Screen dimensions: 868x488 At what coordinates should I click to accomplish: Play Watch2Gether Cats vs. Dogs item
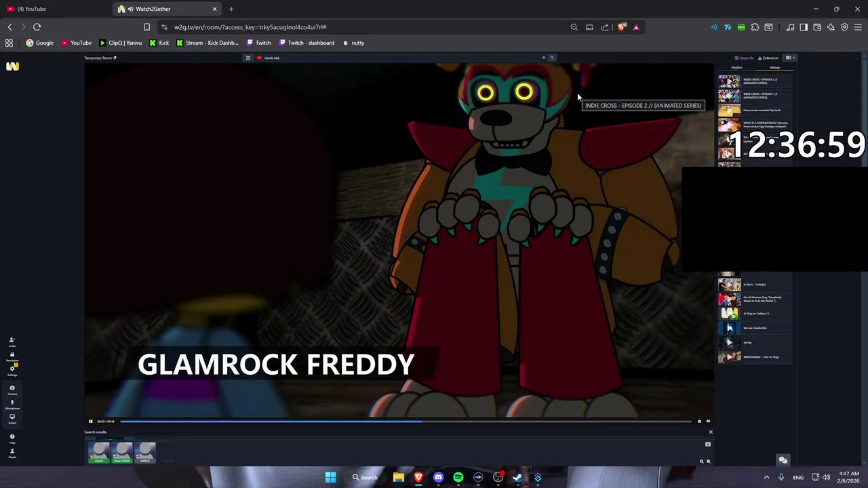coord(755,357)
